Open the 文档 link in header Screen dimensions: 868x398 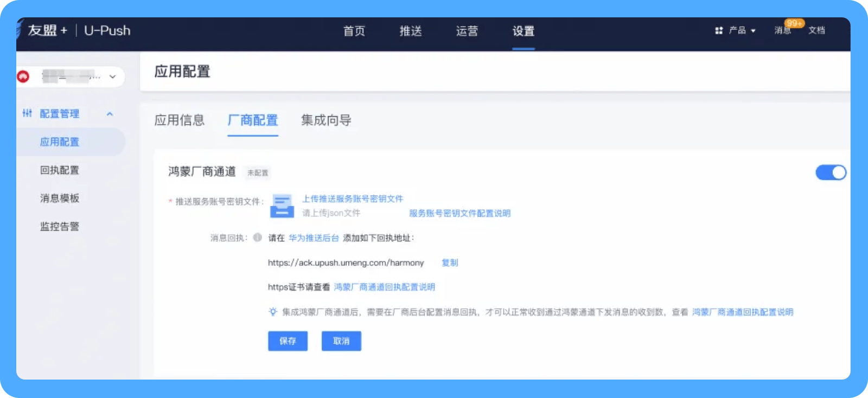[816, 31]
